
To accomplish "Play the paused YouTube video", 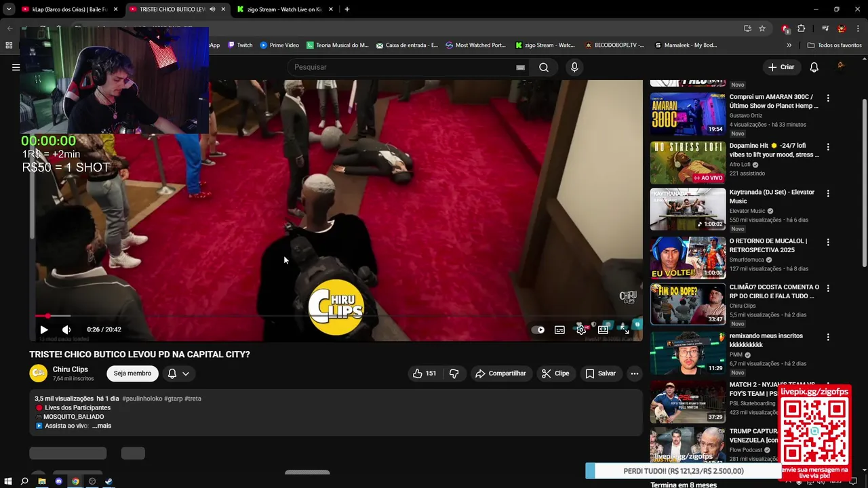I will 44,329.
